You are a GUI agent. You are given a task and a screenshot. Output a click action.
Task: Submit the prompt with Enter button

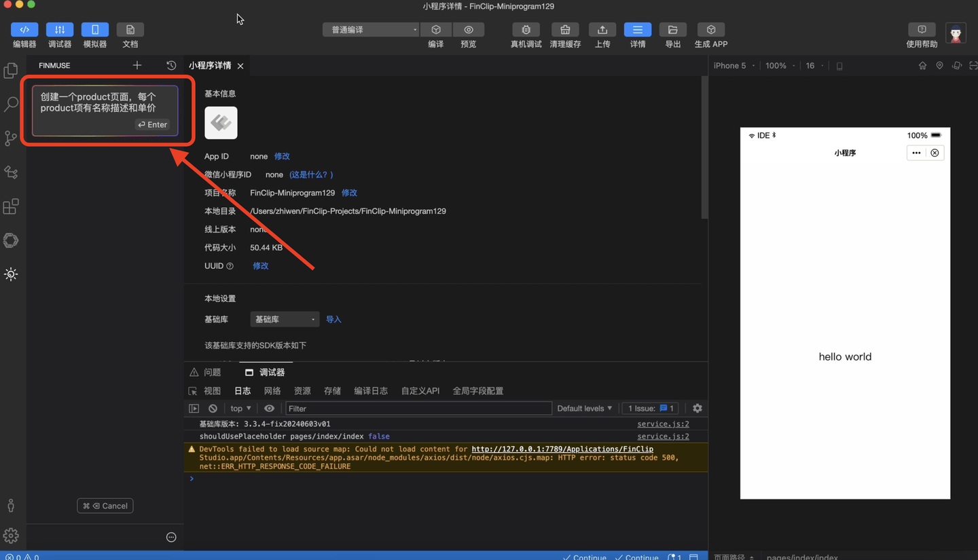tap(153, 124)
